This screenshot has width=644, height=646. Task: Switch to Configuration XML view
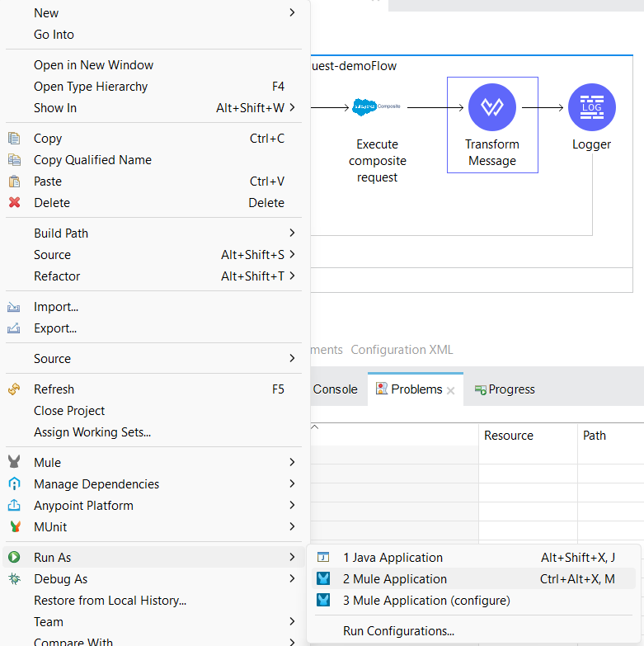402,350
